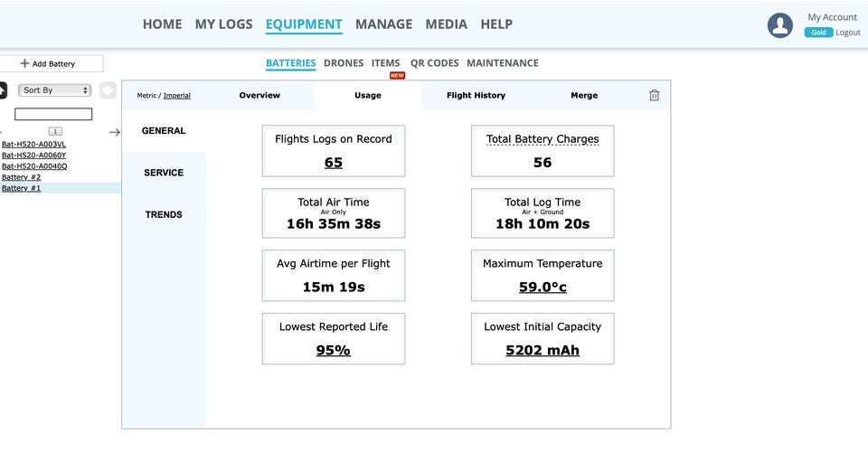This screenshot has height=462, width=868.
Task: Select page 1 in battery list pager
Action: [x=55, y=131]
